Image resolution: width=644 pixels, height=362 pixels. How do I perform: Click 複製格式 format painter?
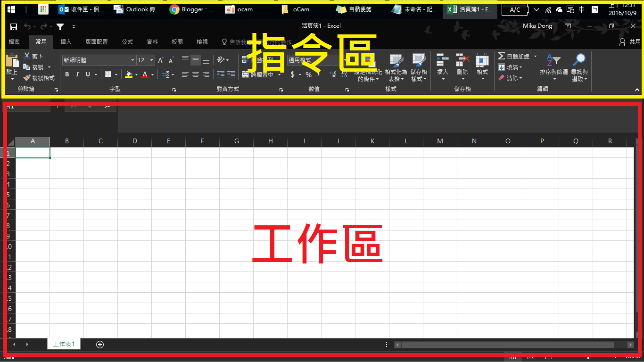[x=39, y=78]
